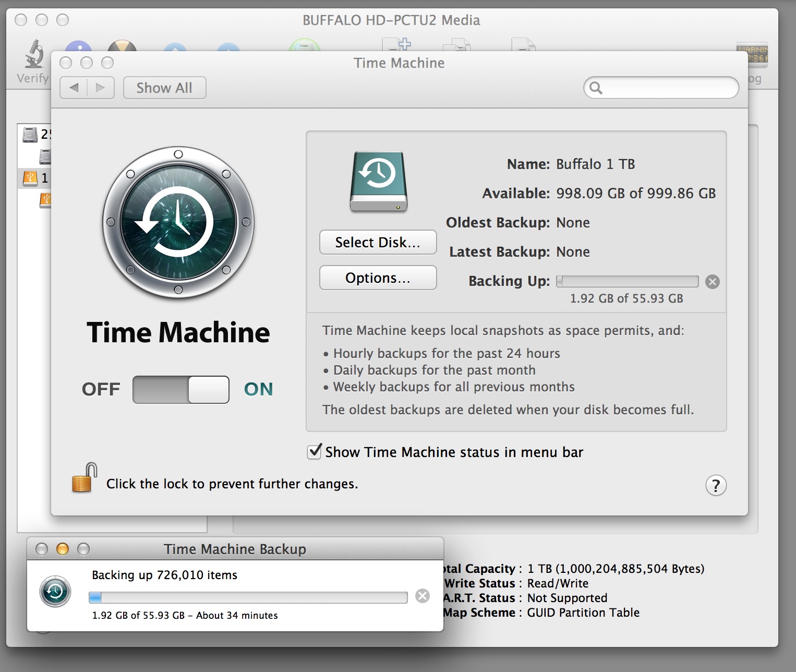The height and width of the screenshot is (672, 796).
Task: Go forward with the right arrow button
Action: 100,88
